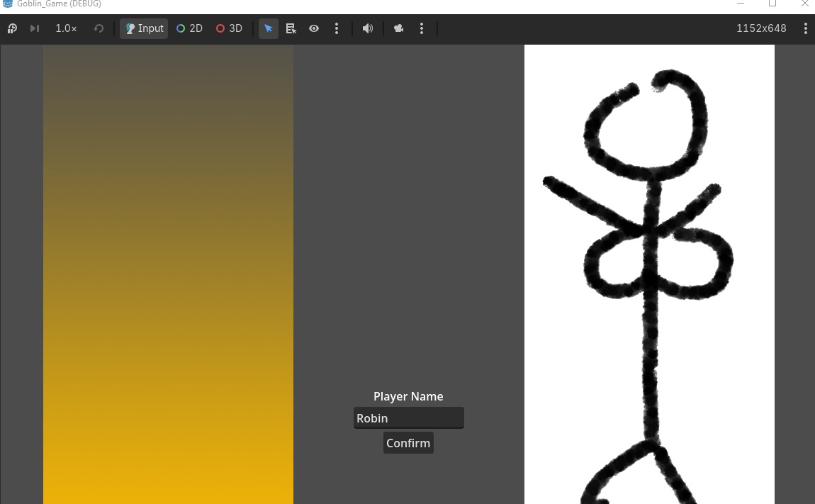Activate the arrow select tool

(x=268, y=28)
